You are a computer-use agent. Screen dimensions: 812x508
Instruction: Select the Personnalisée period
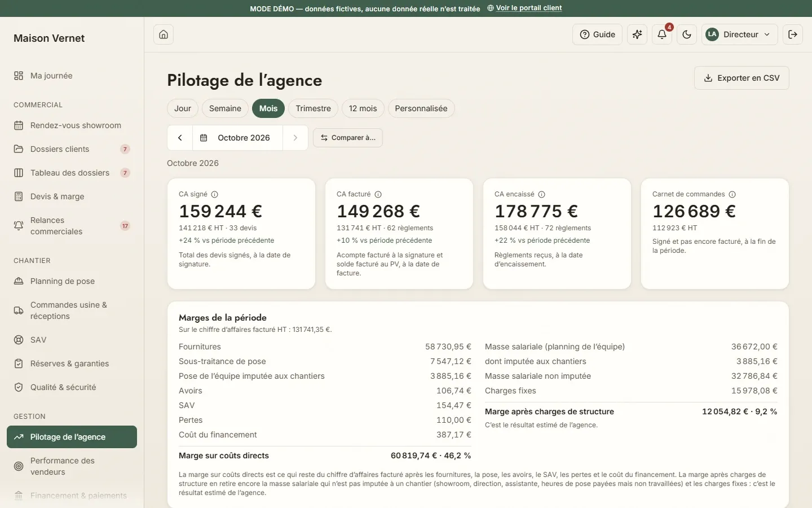click(421, 108)
